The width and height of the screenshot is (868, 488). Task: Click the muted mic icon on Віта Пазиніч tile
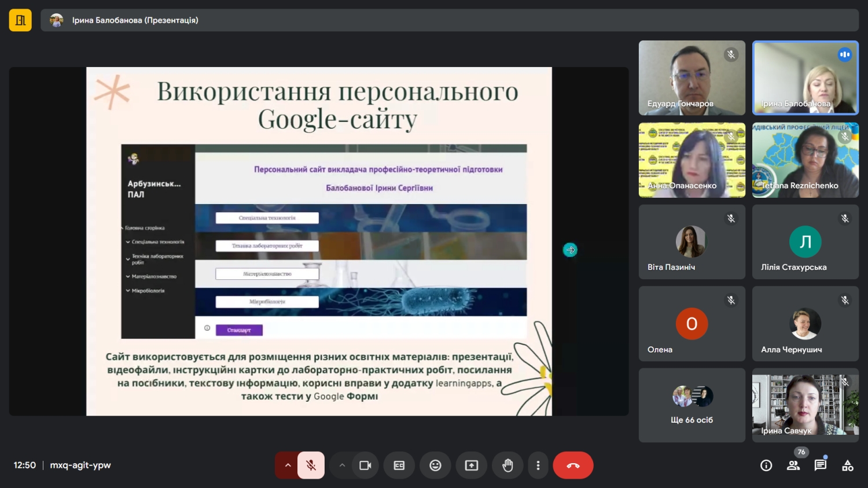[731, 219]
